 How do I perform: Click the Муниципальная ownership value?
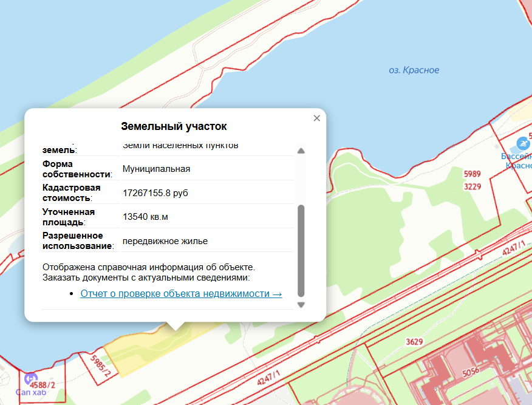pyautogui.click(x=156, y=169)
